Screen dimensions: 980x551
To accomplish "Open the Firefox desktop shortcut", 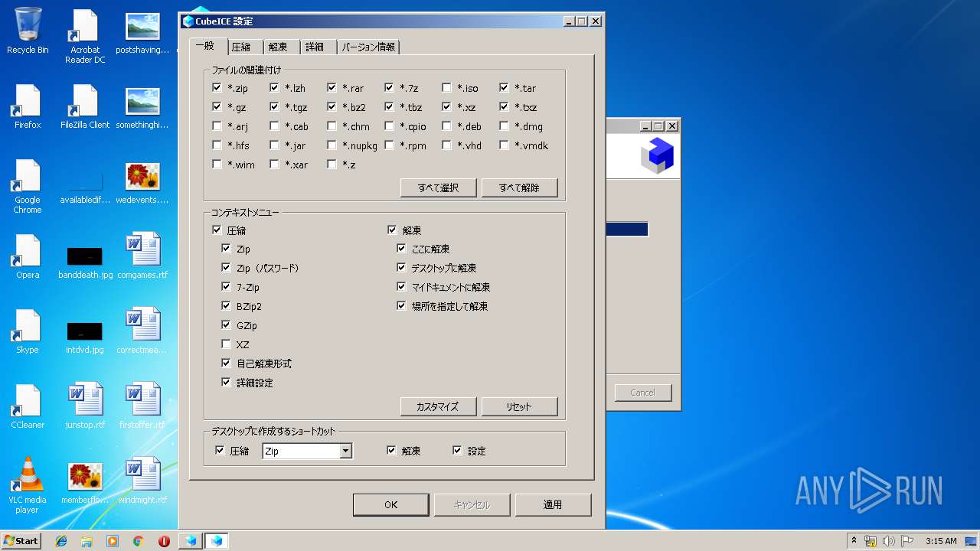I will click(x=28, y=106).
